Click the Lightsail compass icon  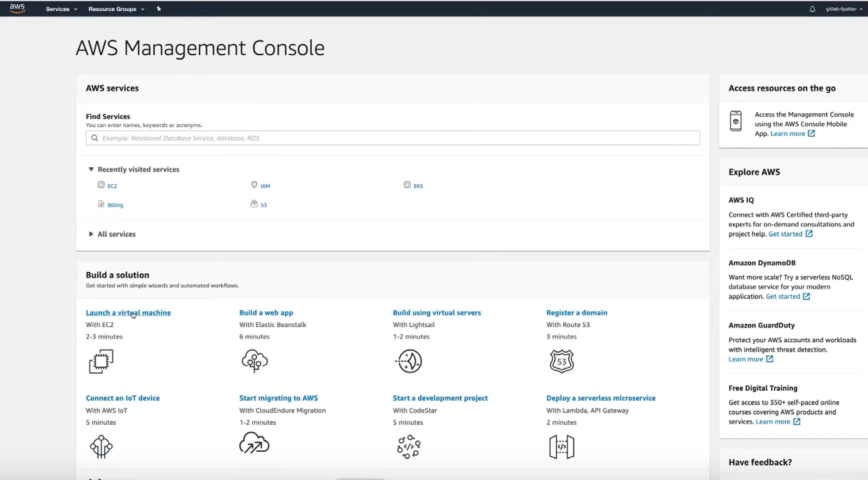pos(409,361)
